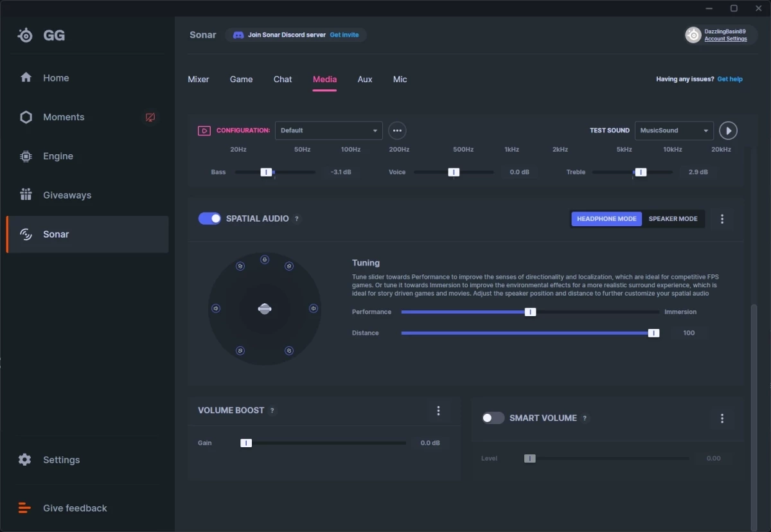Screen dimensions: 771x532
Task: Click the Give feedback lines icon
Action: coord(24,508)
